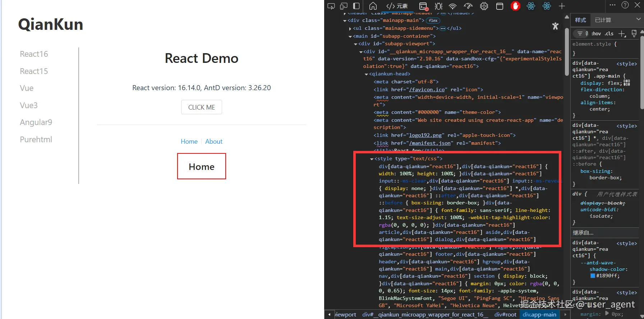Click the CLICK ME button

pyautogui.click(x=202, y=107)
